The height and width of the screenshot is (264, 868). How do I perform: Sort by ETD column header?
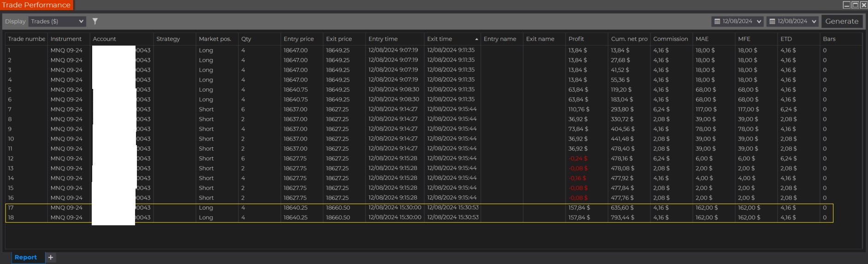click(798, 39)
